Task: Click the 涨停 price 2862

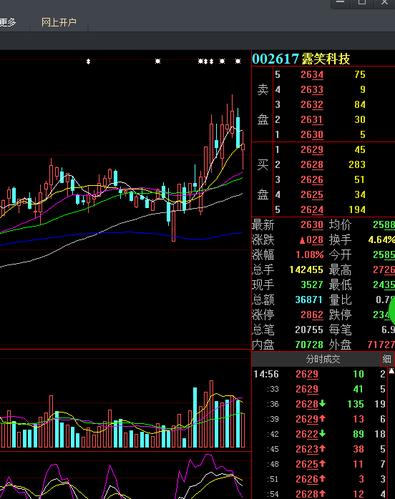Action: point(312,315)
